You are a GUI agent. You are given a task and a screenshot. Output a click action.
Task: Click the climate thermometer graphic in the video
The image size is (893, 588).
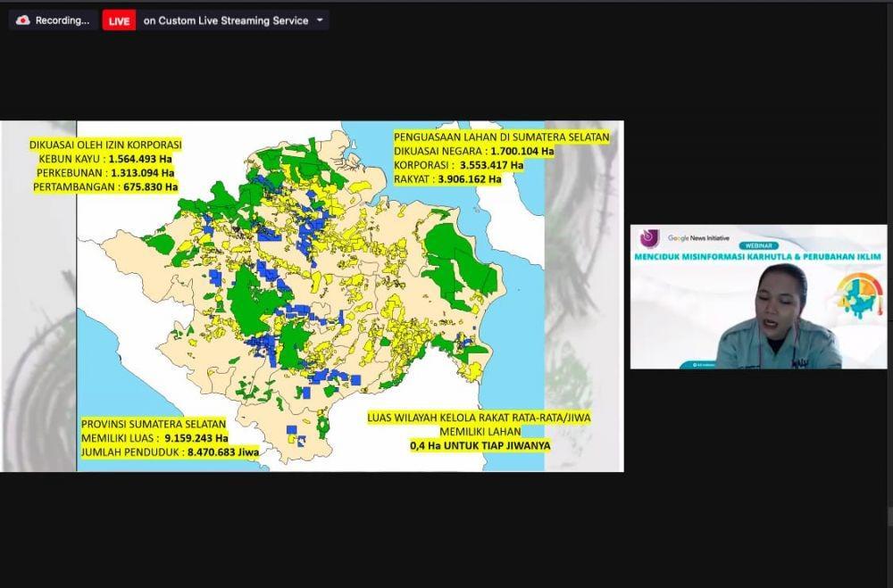(x=861, y=295)
